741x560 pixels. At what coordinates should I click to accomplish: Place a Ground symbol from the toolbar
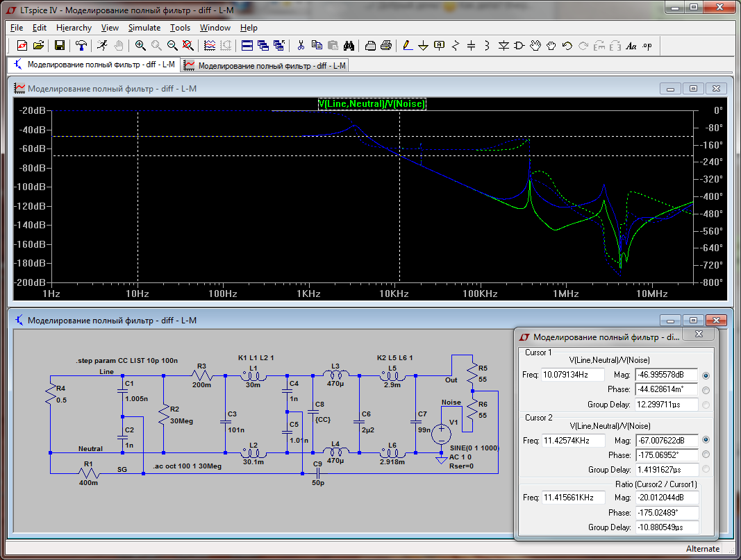point(423,46)
